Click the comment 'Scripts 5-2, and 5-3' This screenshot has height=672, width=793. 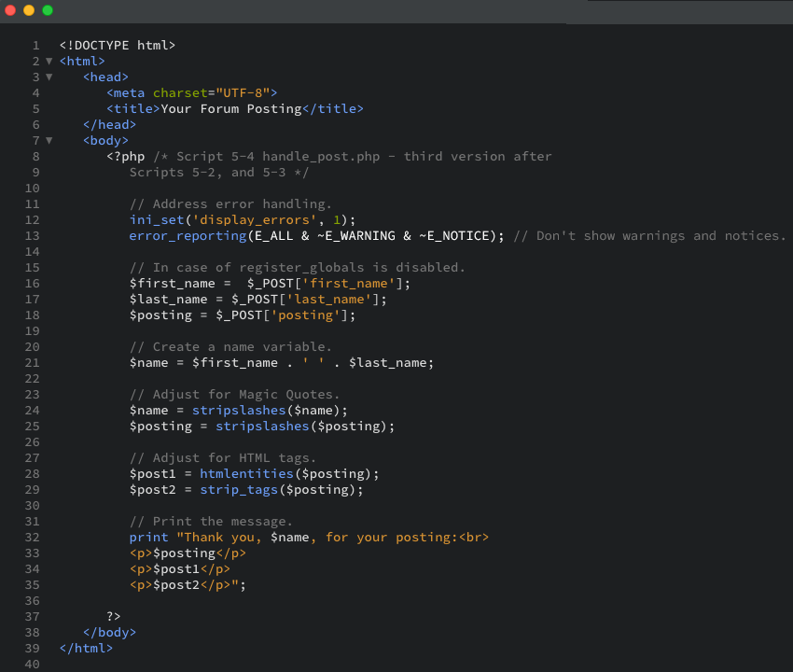207,173
